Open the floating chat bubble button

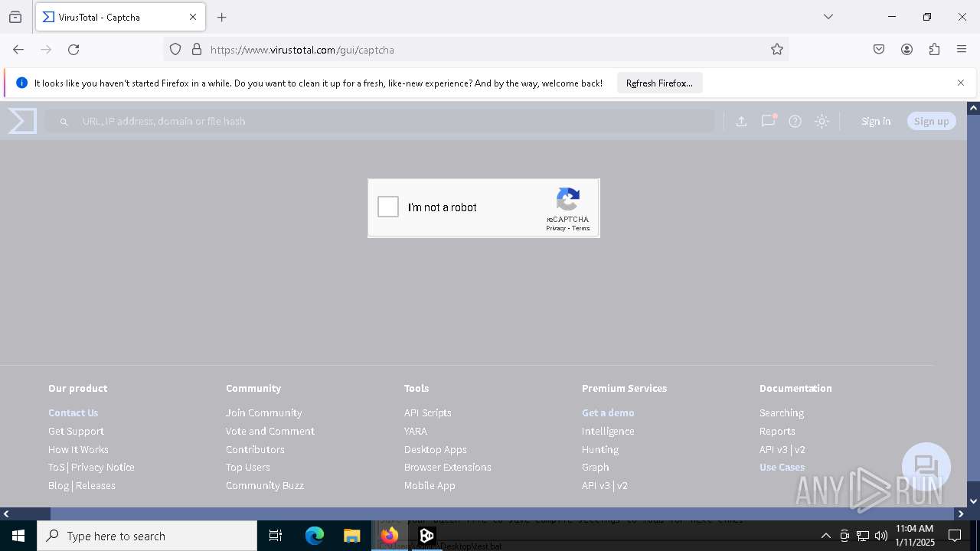coord(926,466)
